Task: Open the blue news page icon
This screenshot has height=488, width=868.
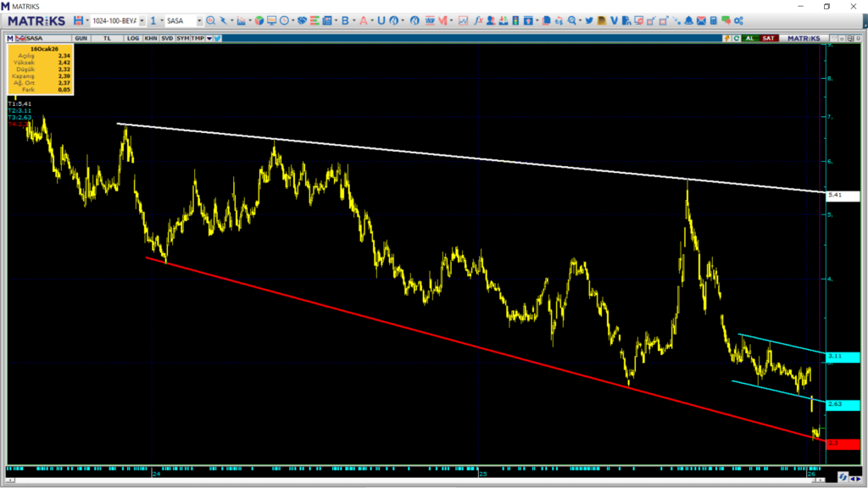Action: [327, 20]
